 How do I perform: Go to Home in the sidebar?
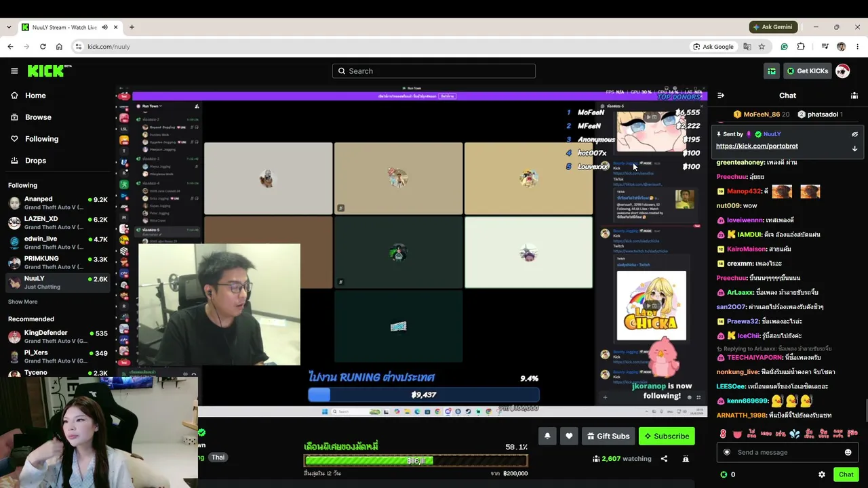58,96
